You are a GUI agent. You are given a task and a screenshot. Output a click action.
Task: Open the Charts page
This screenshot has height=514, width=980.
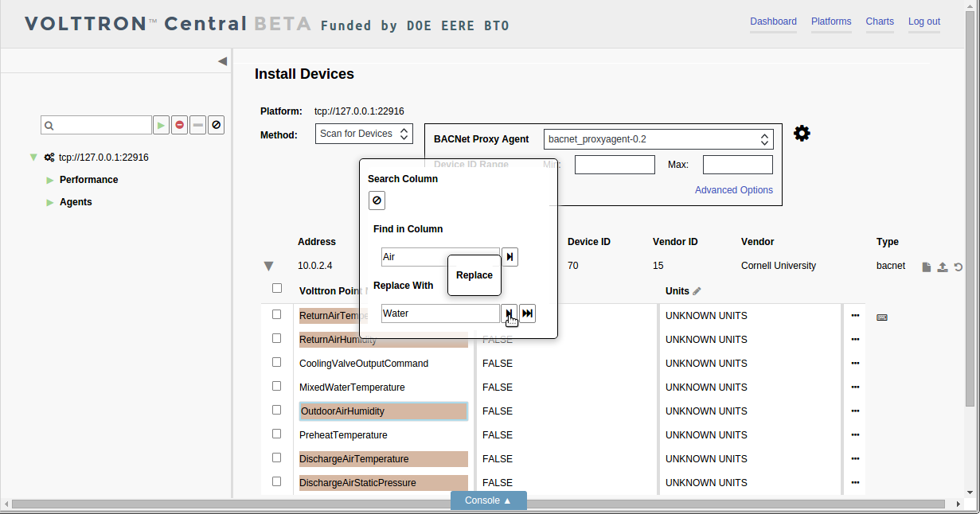click(x=880, y=21)
